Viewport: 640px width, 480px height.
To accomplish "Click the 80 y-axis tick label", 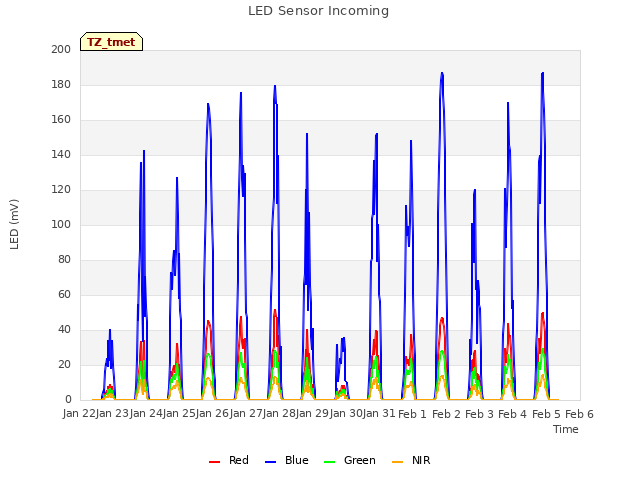I will point(64,260).
